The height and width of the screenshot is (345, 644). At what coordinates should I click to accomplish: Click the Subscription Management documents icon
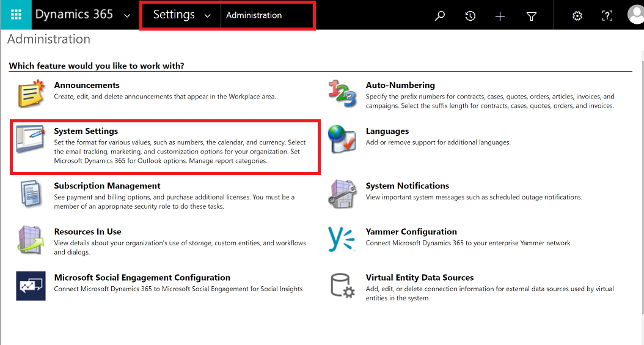pyautogui.click(x=31, y=194)
